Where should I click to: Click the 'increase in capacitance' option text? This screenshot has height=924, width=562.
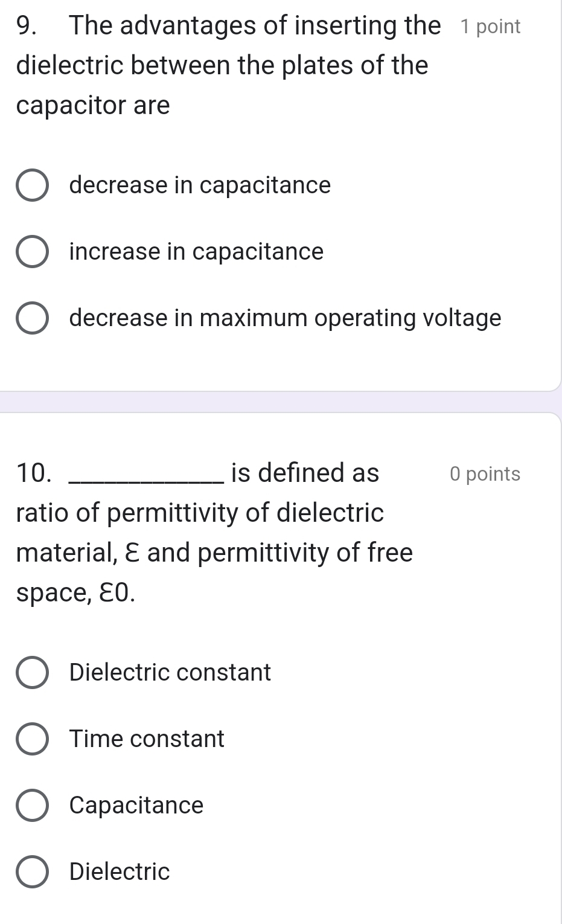pyautogui.click(x=196, y=252)
